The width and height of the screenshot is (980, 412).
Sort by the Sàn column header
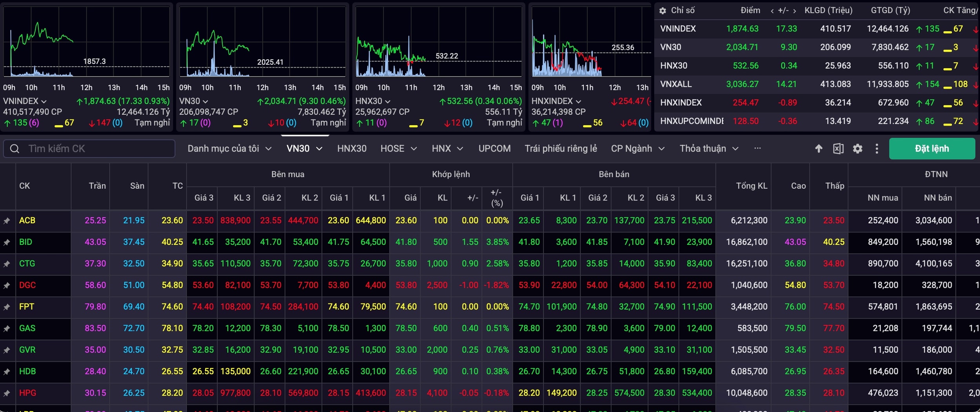pos(137,186)
